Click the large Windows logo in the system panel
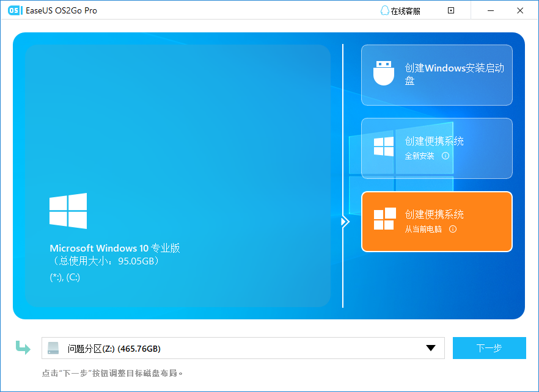The image size is (539, 392). pyautogui.click(x=68, y=211)
